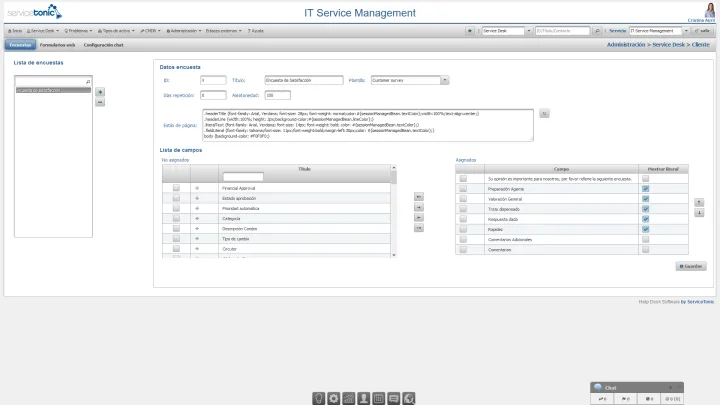The width and height of the screenshot is (720, 405).
Task: Enable Mostrar literal for Comentarios Adicionales
Action: 646,239
